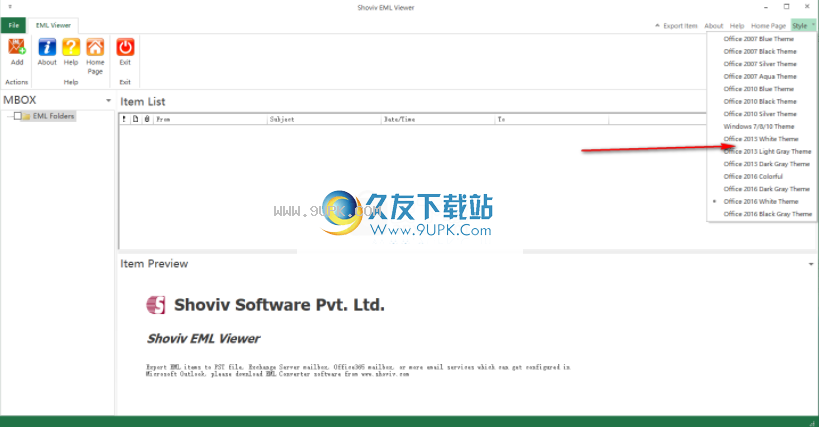Click the MBOX panel title
Viewport: 820px width, 427px height.
(x=20, y=100)
